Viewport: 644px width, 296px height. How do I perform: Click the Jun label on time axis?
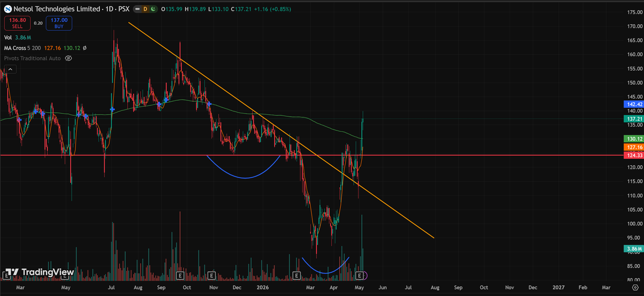click(x=383, y=287)
